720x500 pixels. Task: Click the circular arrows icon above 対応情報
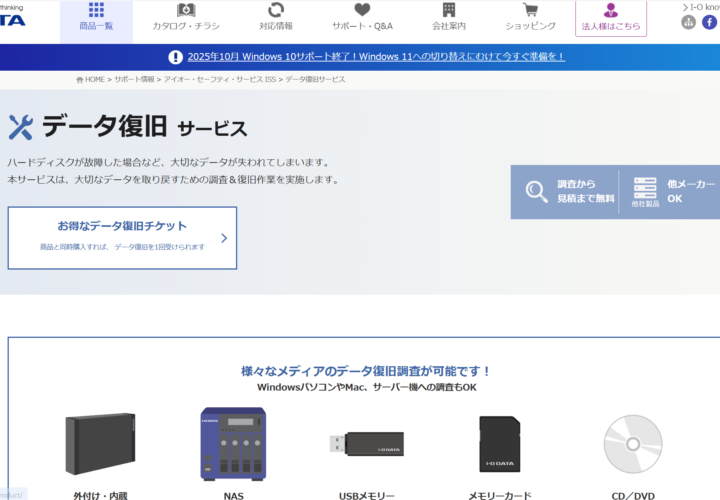[276, 10]
